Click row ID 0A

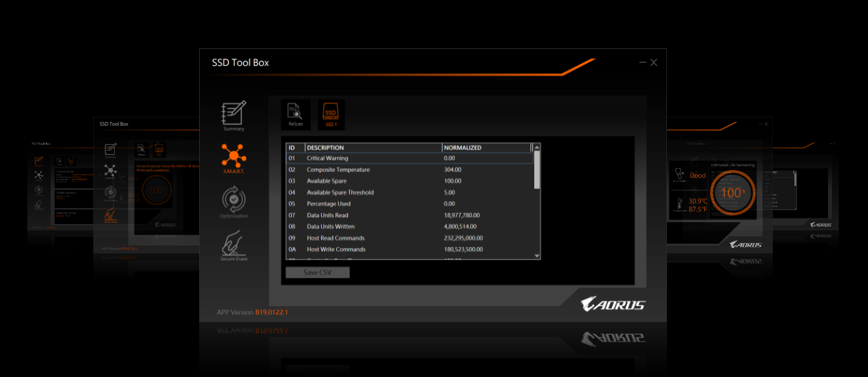(x=293, y=249)
